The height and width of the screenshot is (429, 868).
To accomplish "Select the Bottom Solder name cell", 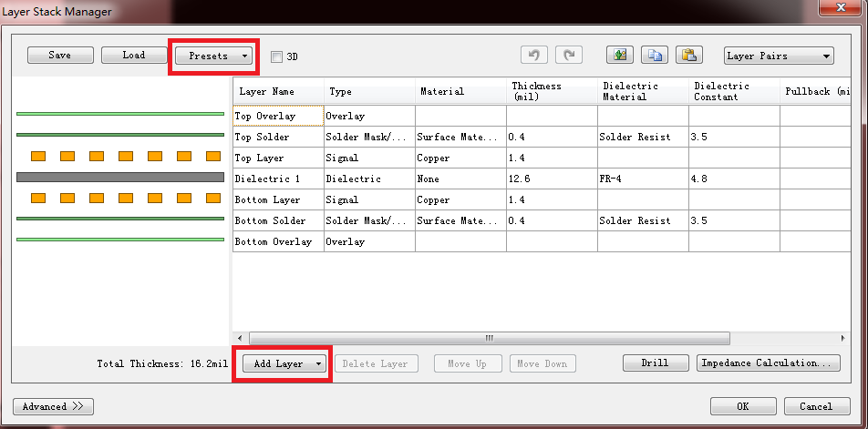I will point(278,221).
